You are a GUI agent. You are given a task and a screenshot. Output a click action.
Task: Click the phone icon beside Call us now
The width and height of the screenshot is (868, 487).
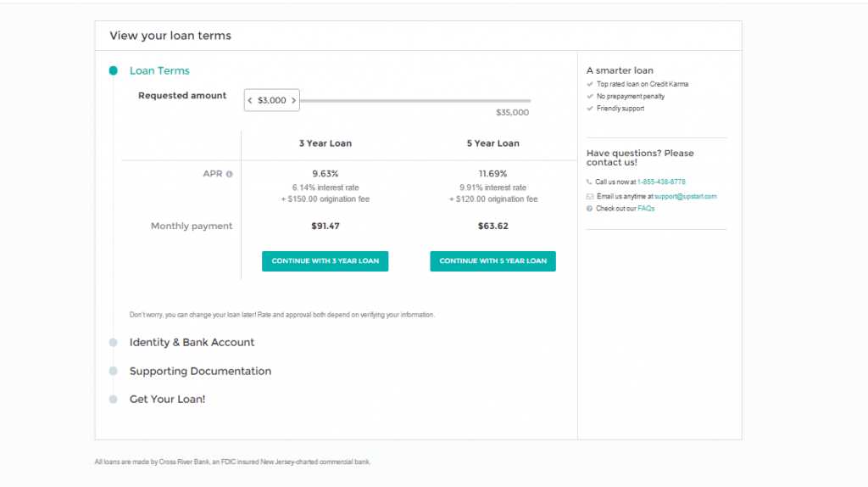tap(589, 182)
